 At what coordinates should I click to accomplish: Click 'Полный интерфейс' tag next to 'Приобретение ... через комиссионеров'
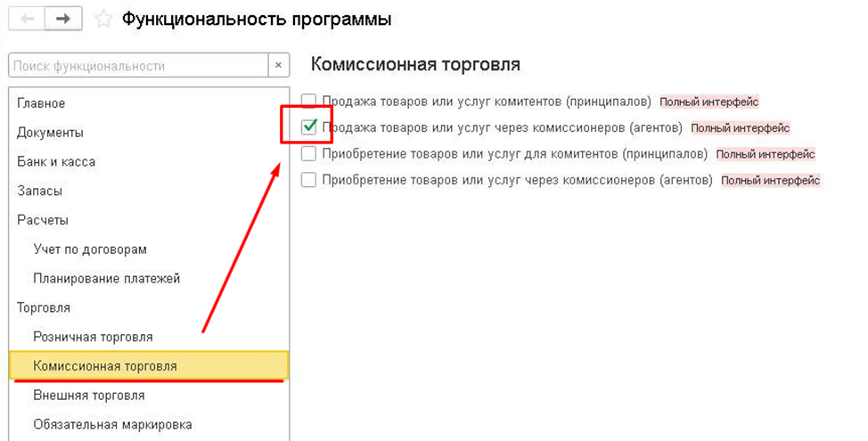point(771,180)
